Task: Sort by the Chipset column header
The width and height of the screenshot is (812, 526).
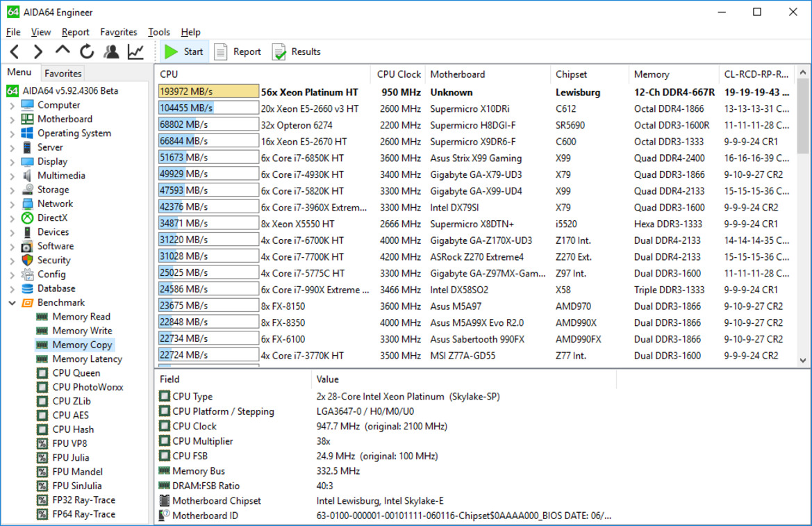Action: (x=589, y=74)
